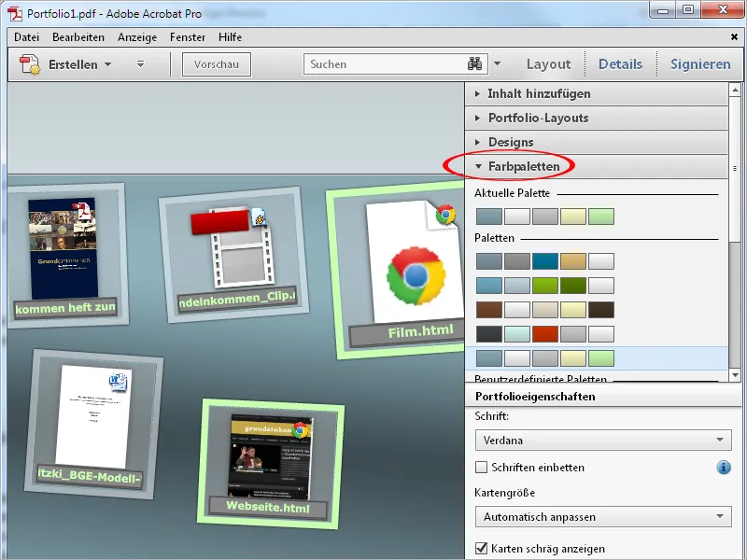Screen dimensions: 747x560
Task: Click the blue info icon beside Schriften einbetten
Action: 723,468
